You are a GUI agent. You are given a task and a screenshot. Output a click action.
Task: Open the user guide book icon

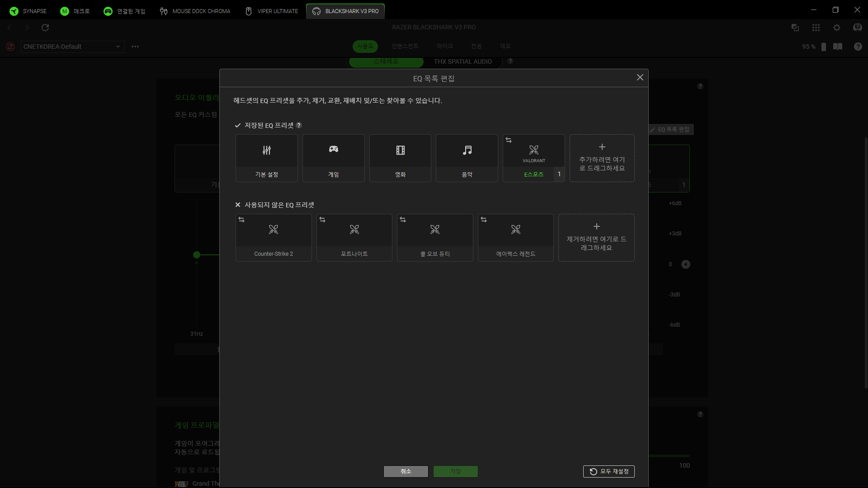pyautogui.click(x=838, y=47)
